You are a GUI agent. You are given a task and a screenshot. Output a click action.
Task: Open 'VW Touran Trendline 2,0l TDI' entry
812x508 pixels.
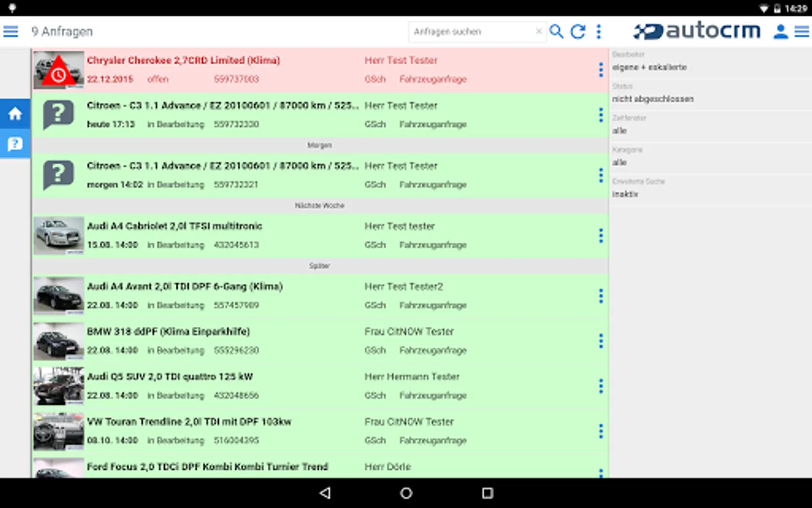[x=189, y=422]
